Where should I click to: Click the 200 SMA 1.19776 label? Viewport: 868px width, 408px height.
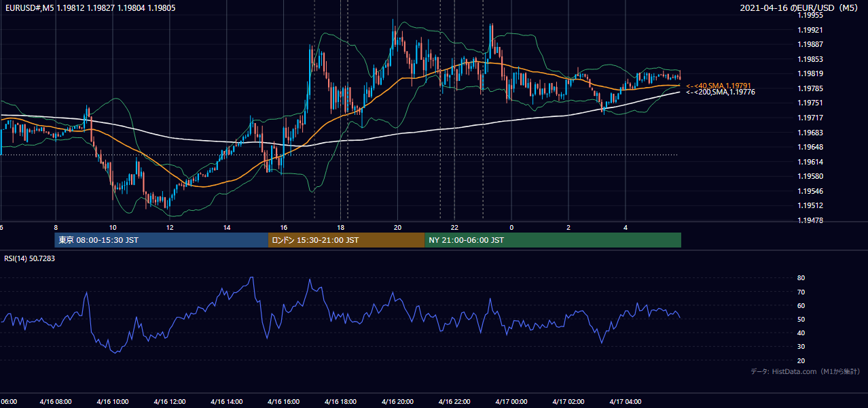click(720, 92)
